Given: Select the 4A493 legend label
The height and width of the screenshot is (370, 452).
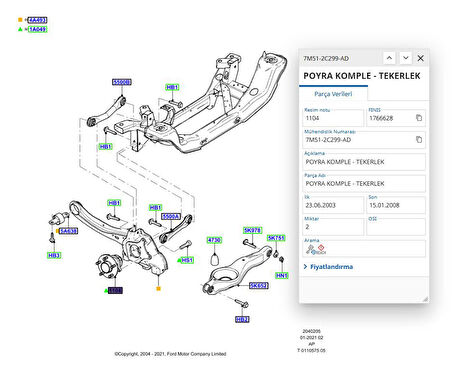Looking at the screenshot, I should click(x=37, y=20).
